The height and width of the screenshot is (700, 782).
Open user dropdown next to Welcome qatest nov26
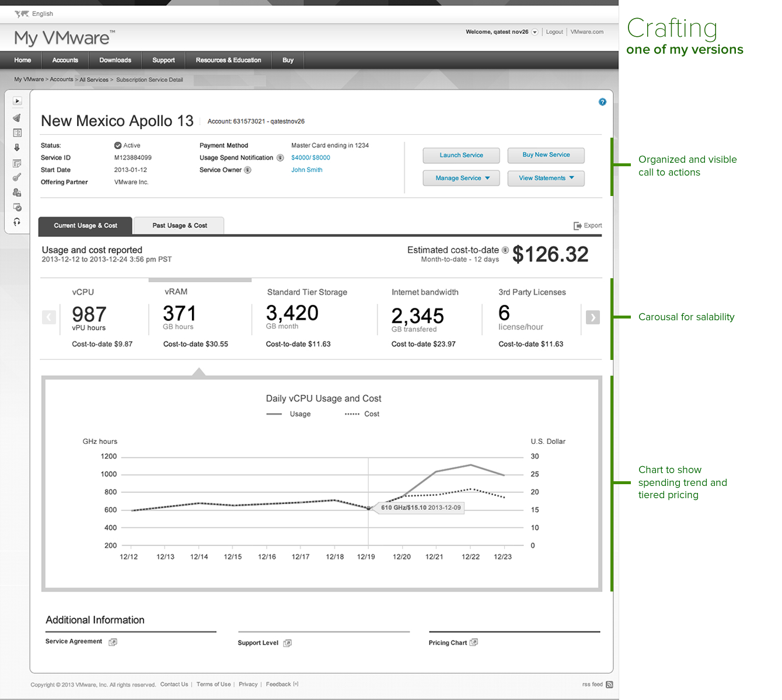point(535,32)
